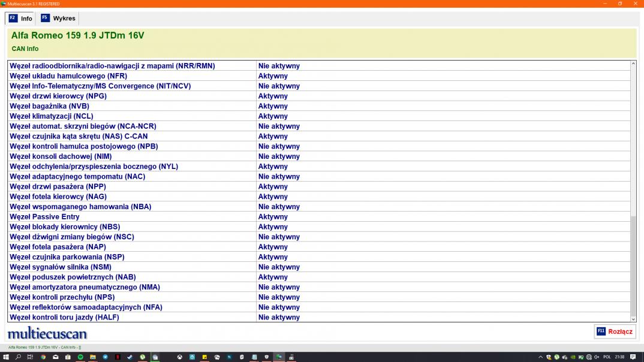Select row Węzeł drzwi pasażera (NPP)

click(x=319, y=186)
